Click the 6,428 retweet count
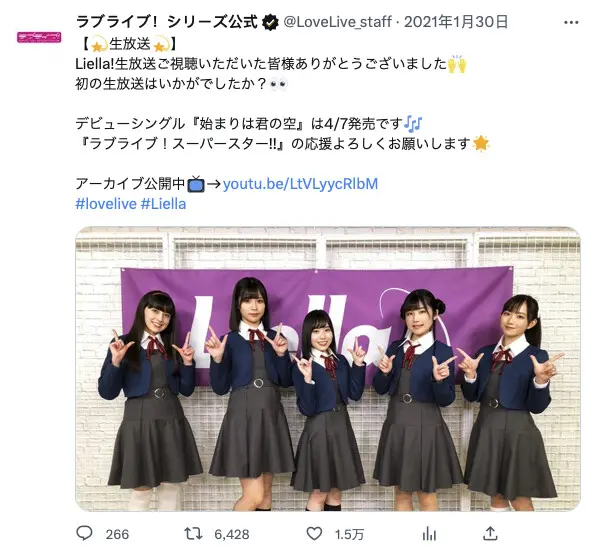 click(231, 534)
